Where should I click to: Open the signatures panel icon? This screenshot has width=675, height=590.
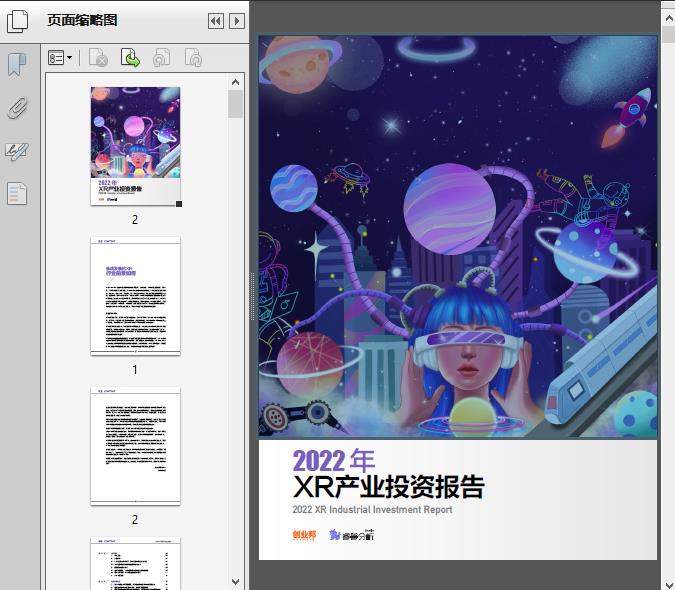tap(17, 151)
